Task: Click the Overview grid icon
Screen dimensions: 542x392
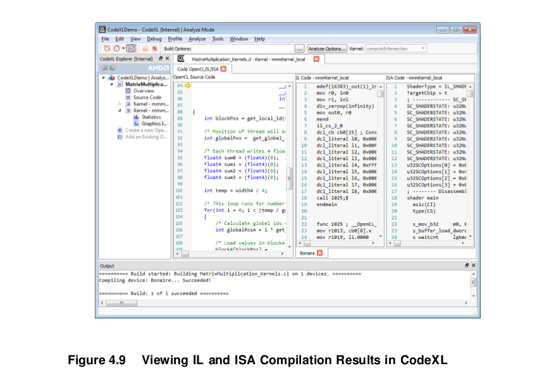Action: point(128,91)
